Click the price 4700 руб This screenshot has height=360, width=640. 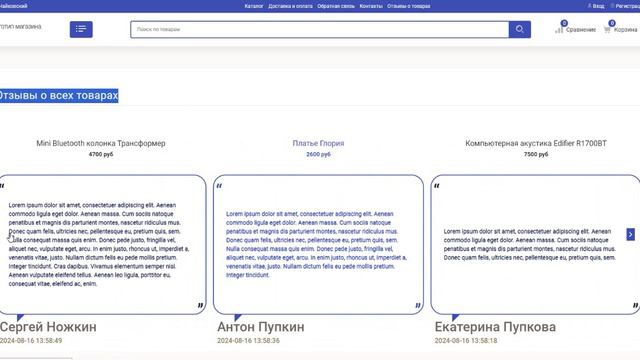[101, 154]
